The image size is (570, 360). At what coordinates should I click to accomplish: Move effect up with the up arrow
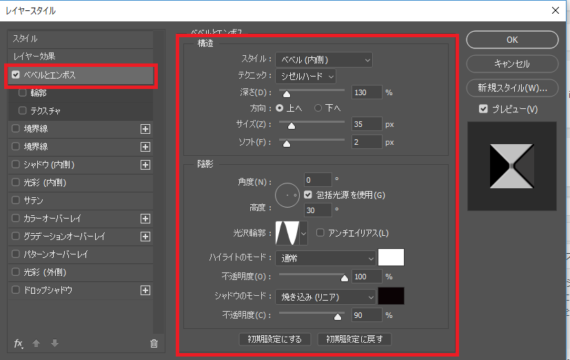(36, 343)
